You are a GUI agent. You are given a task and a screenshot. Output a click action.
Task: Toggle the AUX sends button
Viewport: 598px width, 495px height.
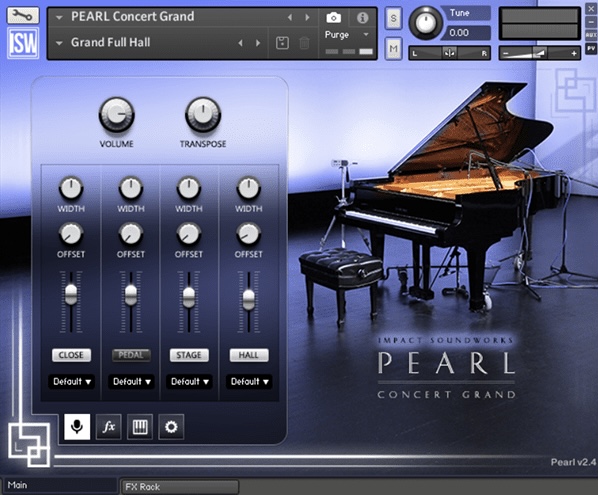pos(591,35)
